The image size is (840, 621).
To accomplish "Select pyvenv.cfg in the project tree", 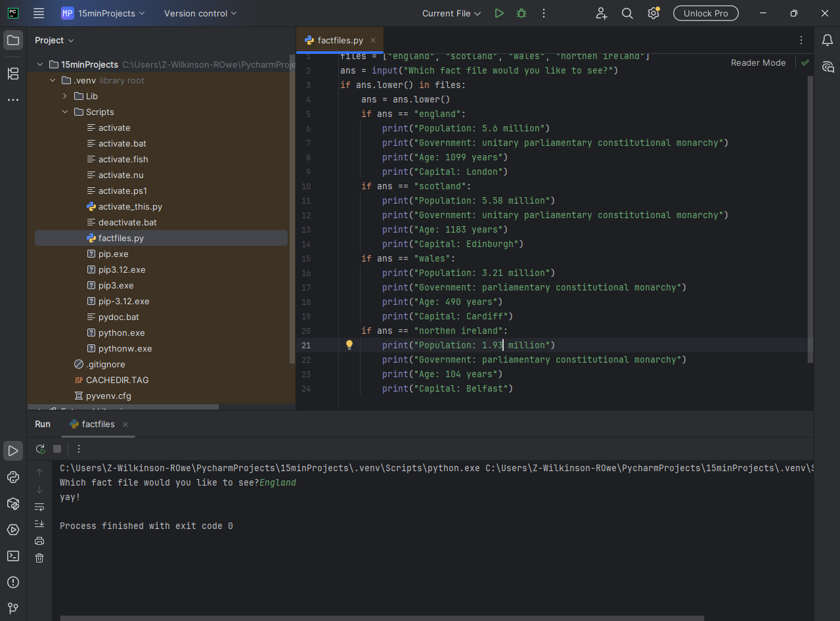I will [108, 396].
